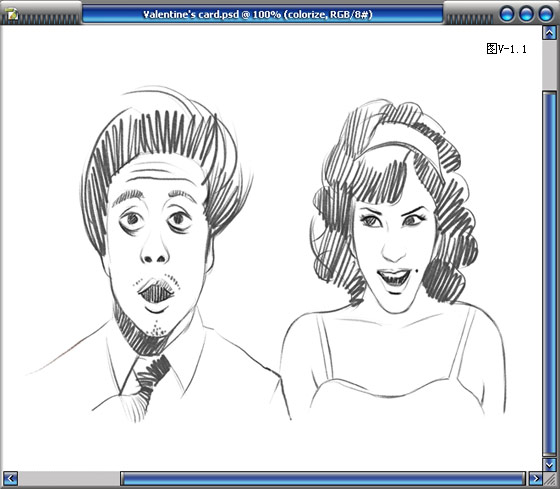
Task: Click the woman's open mouth
Action: click(x=394, y=278)
